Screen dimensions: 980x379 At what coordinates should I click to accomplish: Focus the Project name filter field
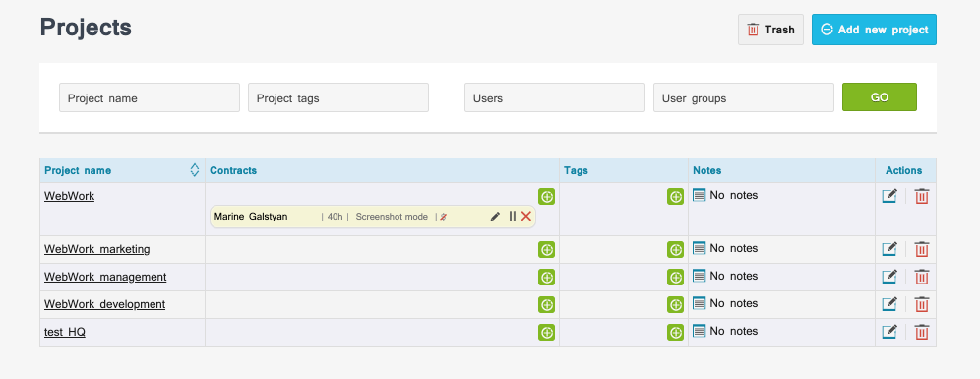150,97
